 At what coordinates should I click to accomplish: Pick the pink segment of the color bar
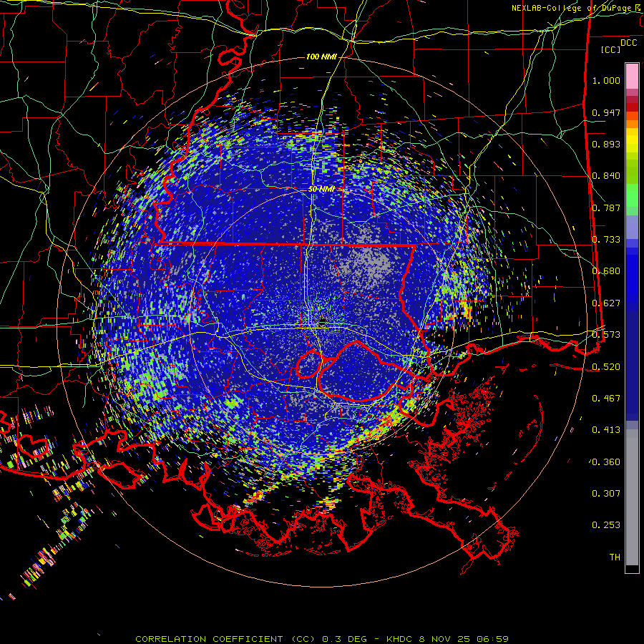click(x=632, y=77)
